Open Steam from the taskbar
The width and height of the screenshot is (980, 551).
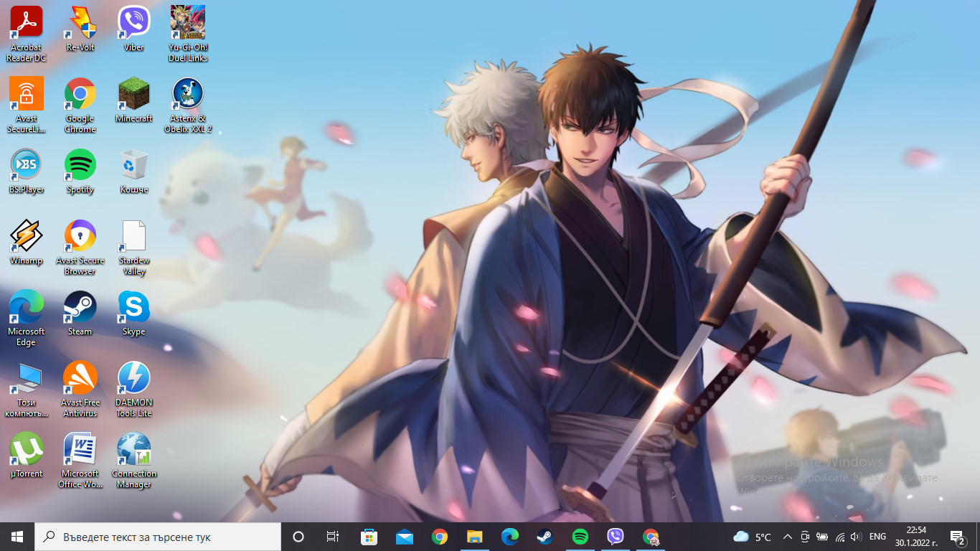545,537
